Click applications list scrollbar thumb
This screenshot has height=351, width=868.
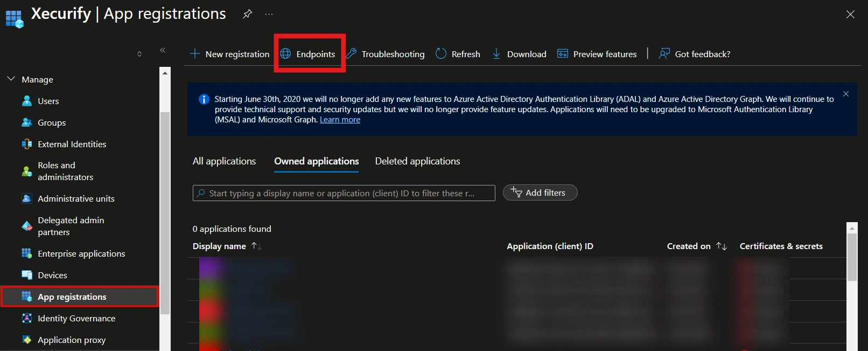coord(852,257)
